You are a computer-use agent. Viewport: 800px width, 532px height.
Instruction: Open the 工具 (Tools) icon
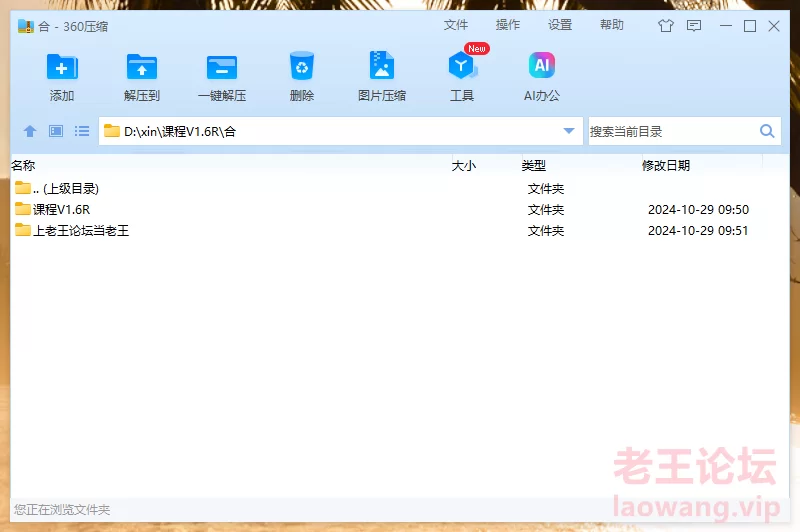[x=462, y=65]
